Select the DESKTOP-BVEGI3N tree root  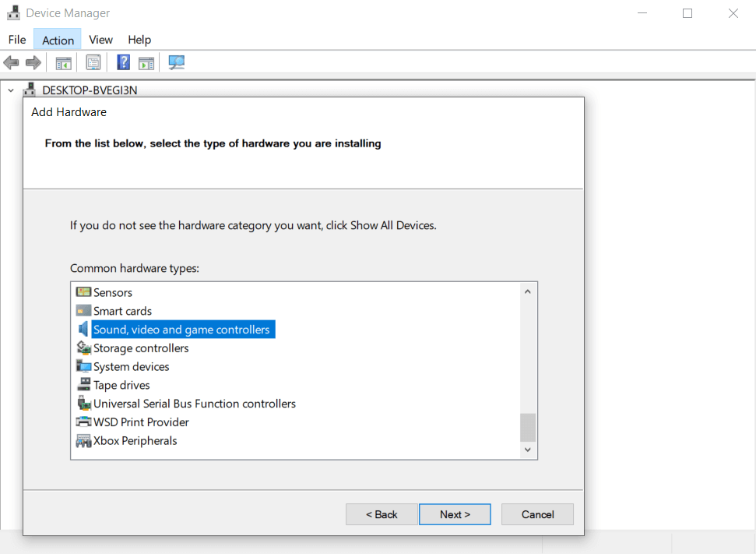pos(90,90)
